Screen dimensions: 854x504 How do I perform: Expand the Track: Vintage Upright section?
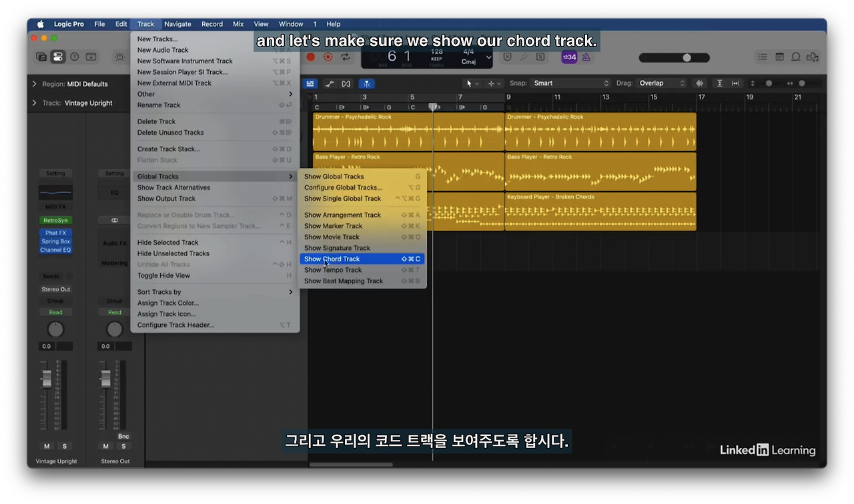click(35, 103)
